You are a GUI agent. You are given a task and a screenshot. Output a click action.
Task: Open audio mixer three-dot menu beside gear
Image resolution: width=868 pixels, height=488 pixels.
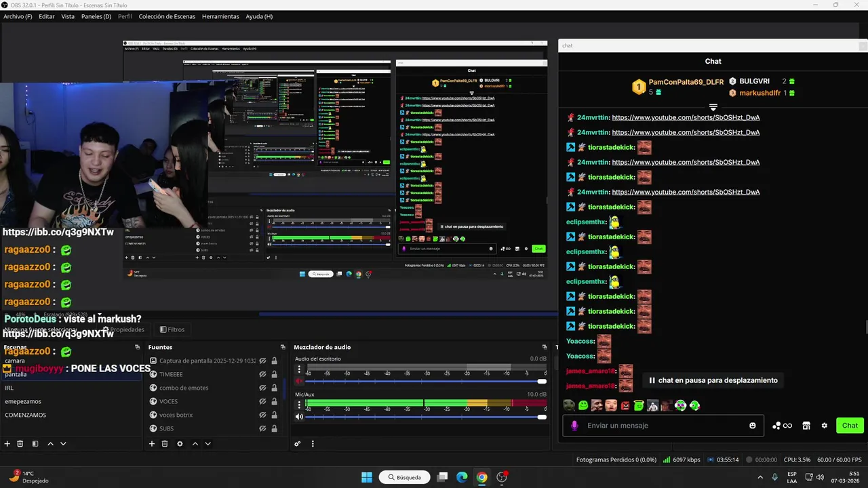pos(313,444)
